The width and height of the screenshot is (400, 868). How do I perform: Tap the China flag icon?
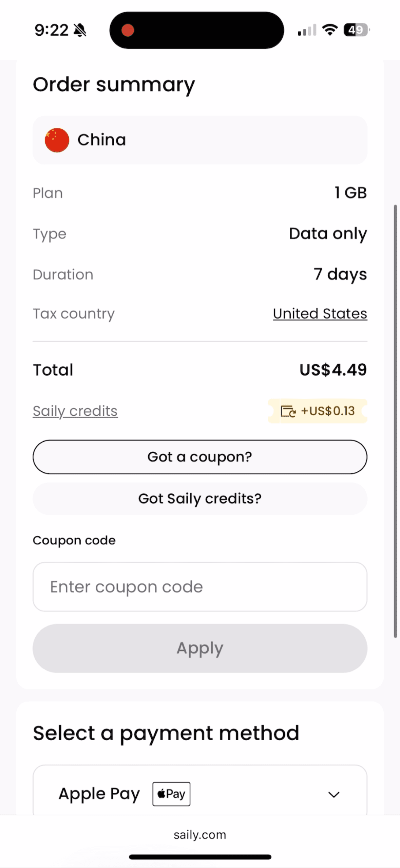coord(57,140)
